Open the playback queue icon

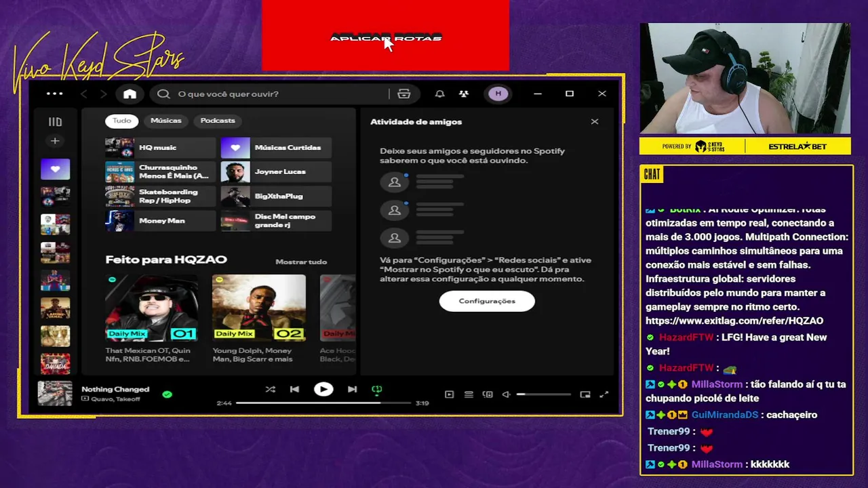click(469, 394)
